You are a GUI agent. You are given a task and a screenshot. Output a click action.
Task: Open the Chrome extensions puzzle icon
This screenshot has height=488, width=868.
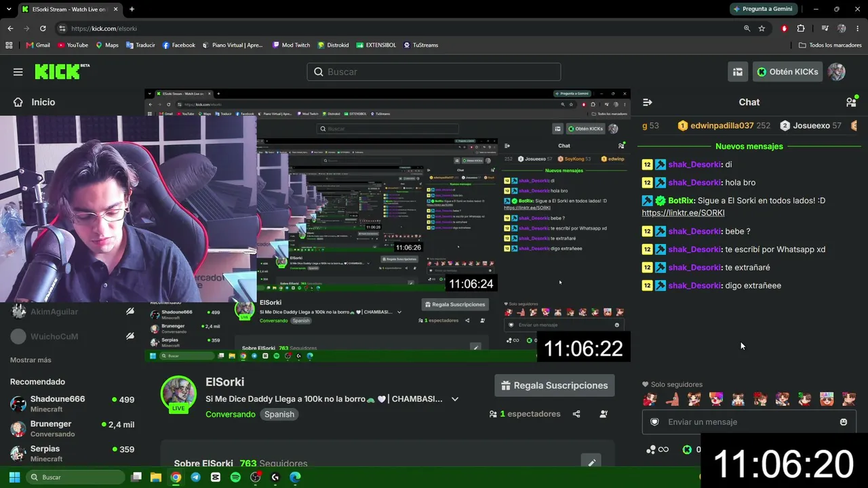tap(801, 28)
